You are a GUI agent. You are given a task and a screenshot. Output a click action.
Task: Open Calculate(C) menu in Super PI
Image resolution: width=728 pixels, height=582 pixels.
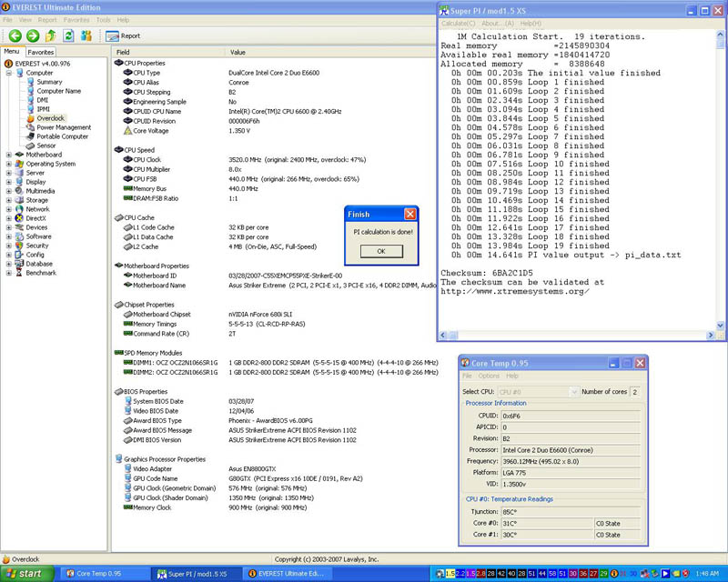tap(459, 24)
